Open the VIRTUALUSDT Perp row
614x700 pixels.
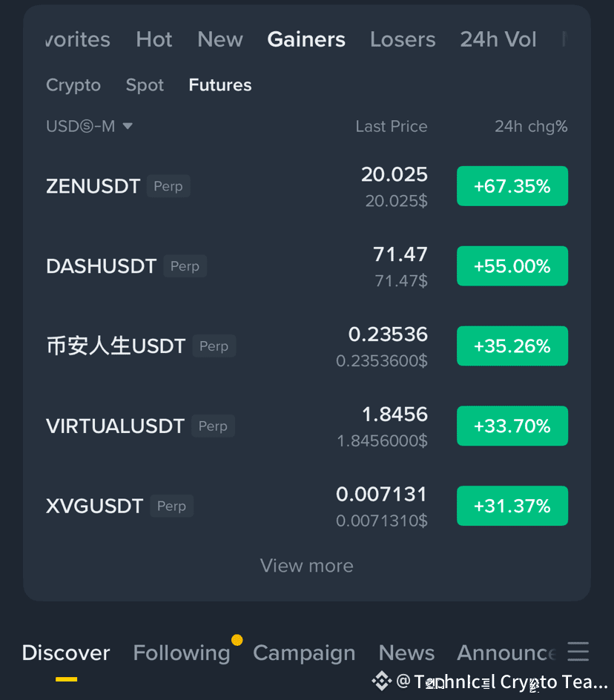pos(307,426)
